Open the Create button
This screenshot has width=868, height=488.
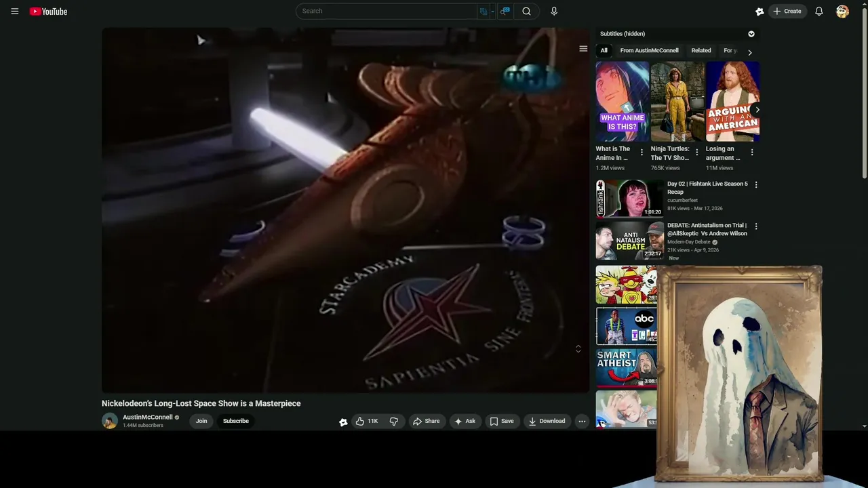pyautogui.click(x=787, y=12)
